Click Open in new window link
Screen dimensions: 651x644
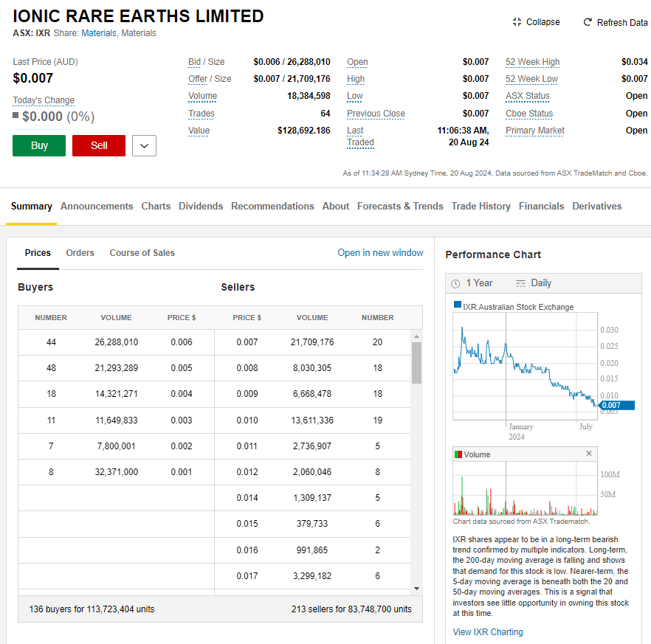pyautogui.click(x=380, y=253)
